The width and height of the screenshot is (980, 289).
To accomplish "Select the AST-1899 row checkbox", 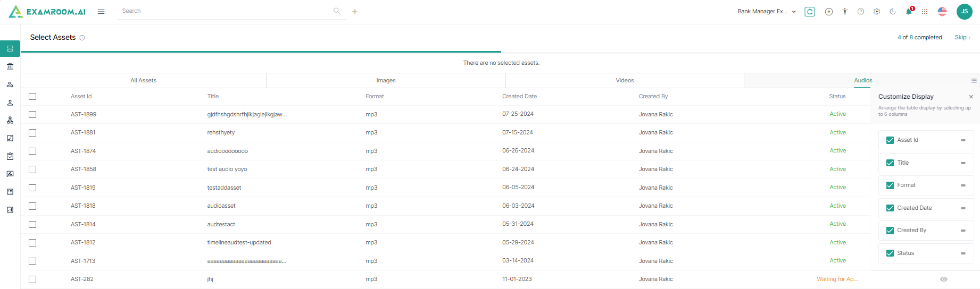I will pyautogui.click(x=32, y=115).
